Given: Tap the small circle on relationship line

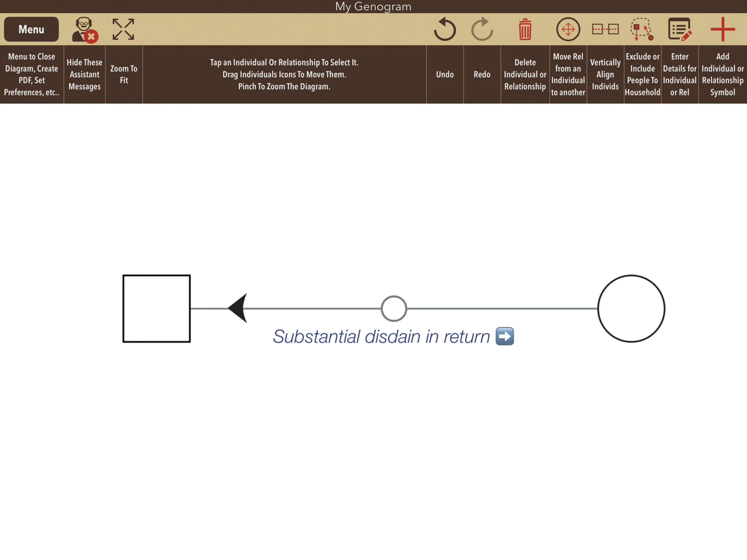Looking at the screenshot, I should 394,309.
